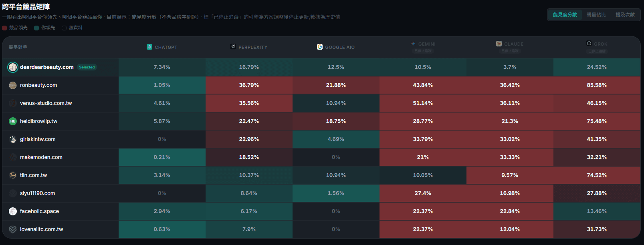Click the 競品領先 red legend swatch

coord(4,28)
